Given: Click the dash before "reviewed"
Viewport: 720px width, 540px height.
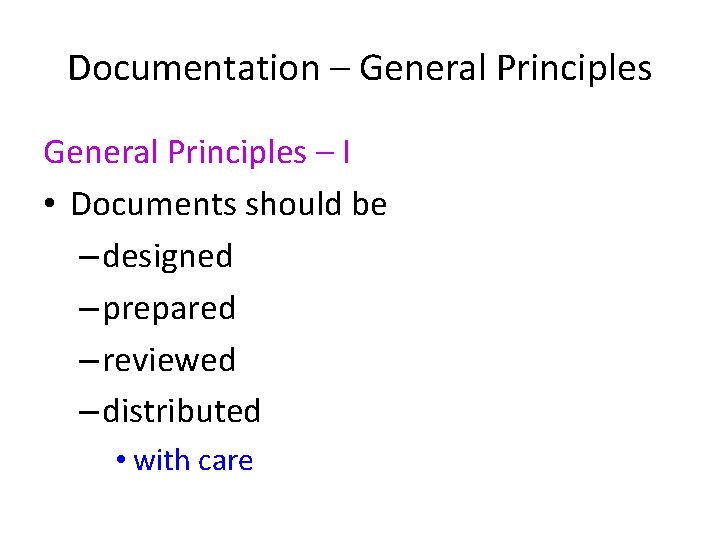Looking at the screenshot, I should click(x=88, y=361).
